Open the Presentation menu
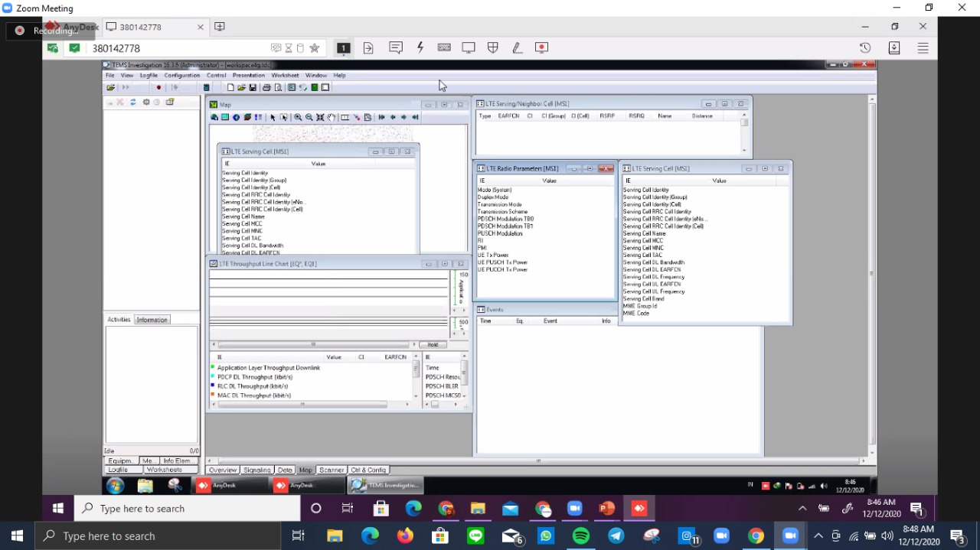Viewport: 980px width, 550px height. (248, 76)
